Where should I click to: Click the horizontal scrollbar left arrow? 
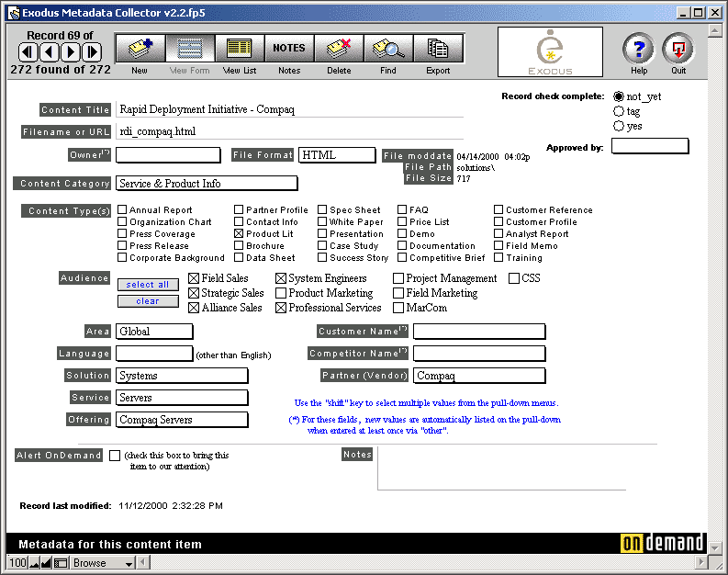pyautogui.click(x=142, y=563)
